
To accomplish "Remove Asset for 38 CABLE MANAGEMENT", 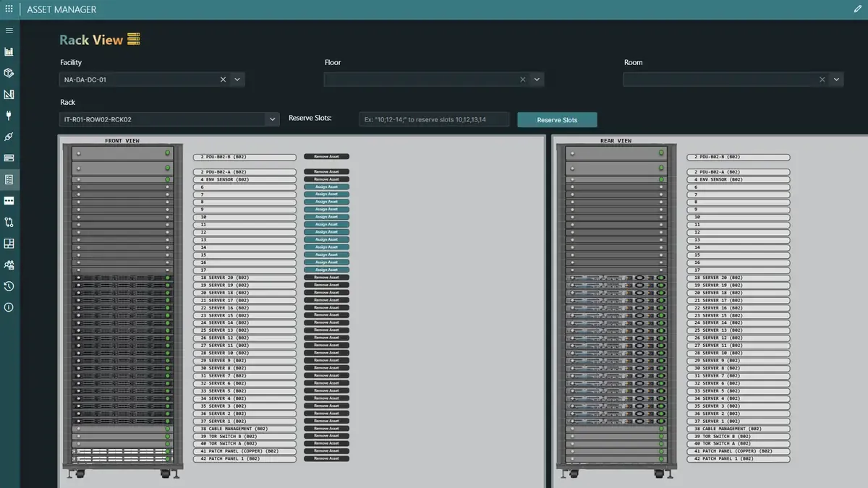I will [326, 428].
